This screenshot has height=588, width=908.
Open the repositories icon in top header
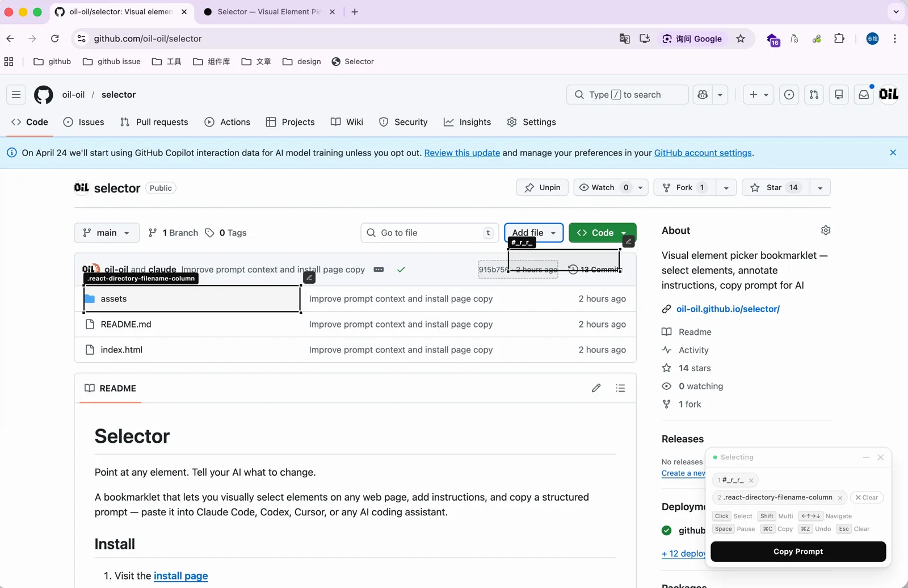click(839, 95)
